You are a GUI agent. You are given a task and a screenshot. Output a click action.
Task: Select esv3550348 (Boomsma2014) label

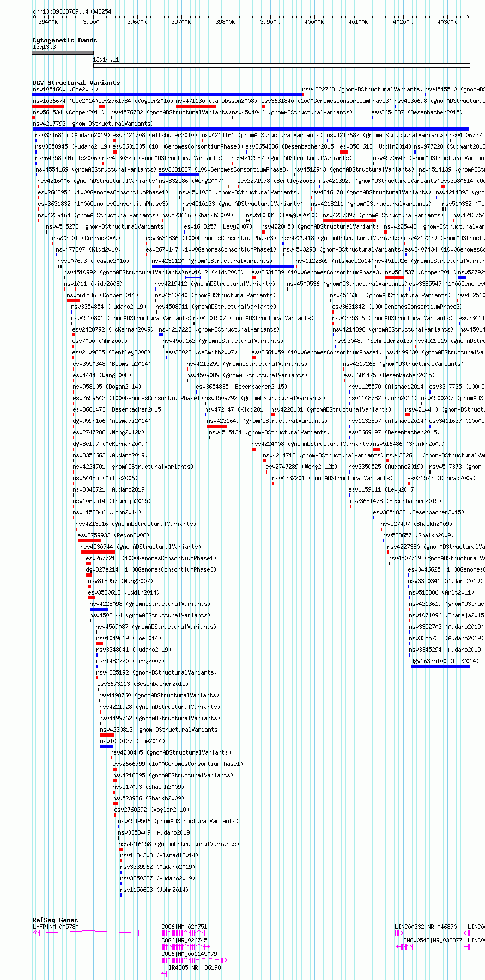coord(112,364)
